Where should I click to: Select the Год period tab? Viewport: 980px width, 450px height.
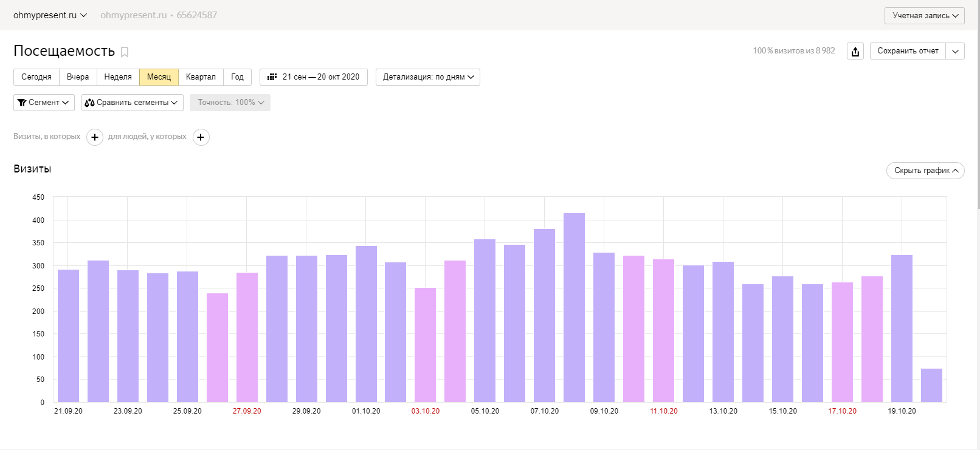(x=237, y=77)
